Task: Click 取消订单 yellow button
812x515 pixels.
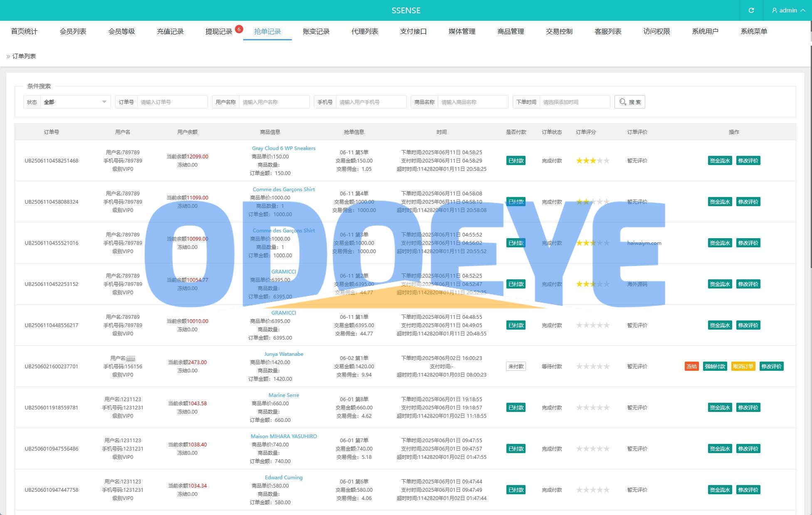Action: [743, 366]
